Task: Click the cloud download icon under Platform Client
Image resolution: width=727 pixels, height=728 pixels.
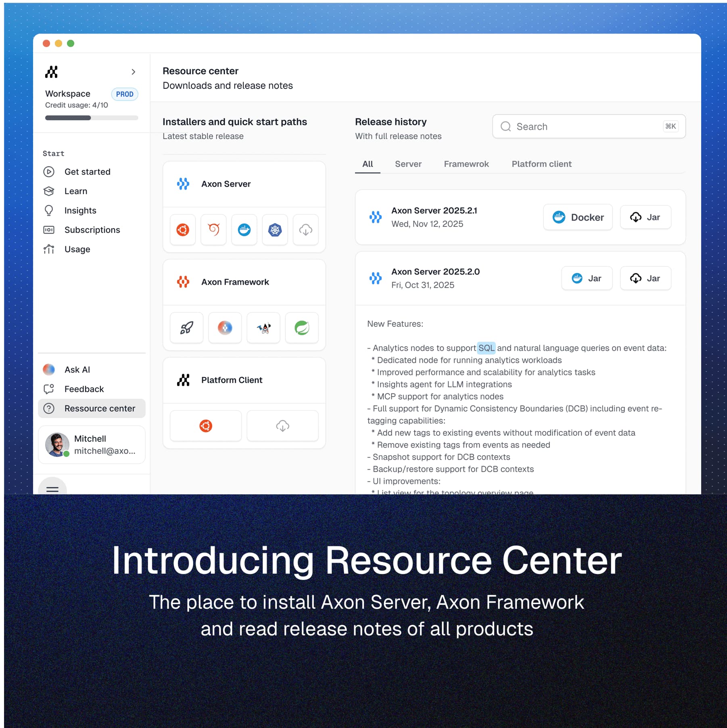Action: [282, 426]
